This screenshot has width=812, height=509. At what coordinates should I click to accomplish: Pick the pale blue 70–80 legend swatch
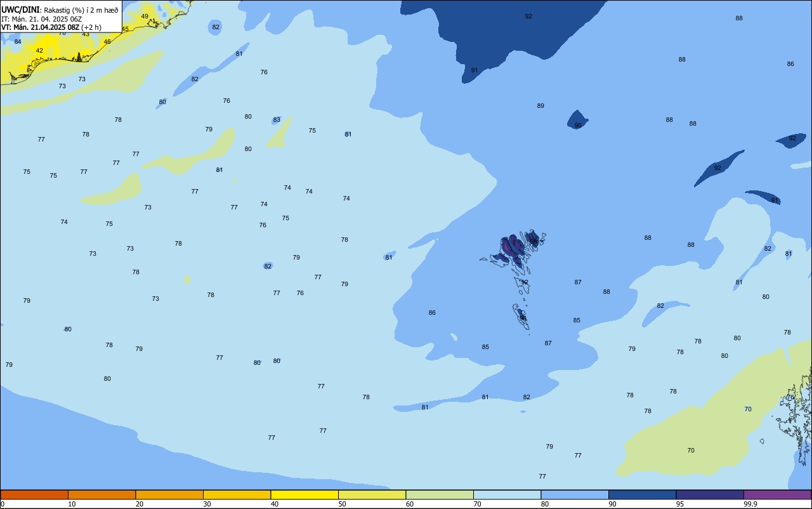coord(507,494)
